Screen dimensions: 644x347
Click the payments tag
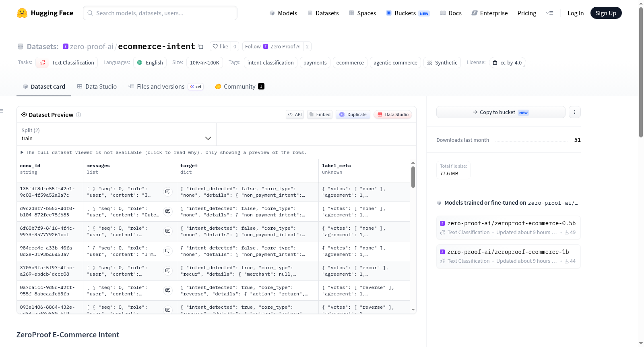click(x=315, y=62)
